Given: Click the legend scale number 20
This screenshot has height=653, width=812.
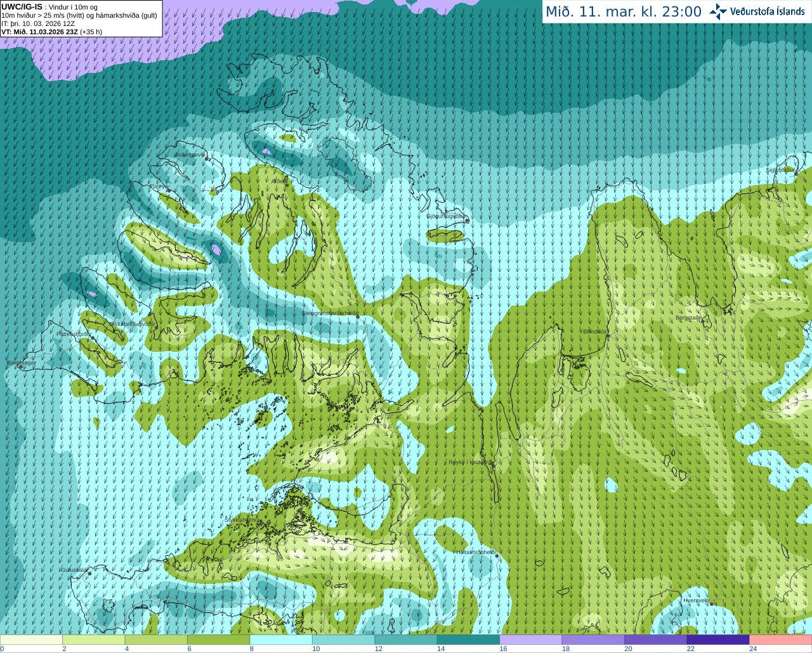Looking at the screenshot, I should click(x=628, y=649).
